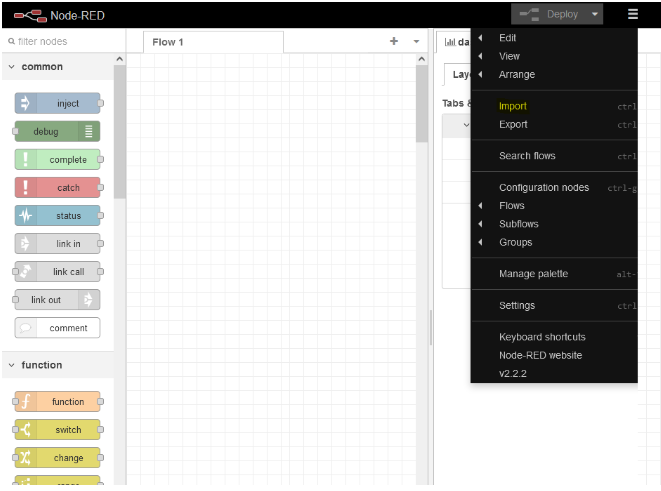This screenshot has height=491, width=661.
Task: Select the function node
Action: (58, 402)
